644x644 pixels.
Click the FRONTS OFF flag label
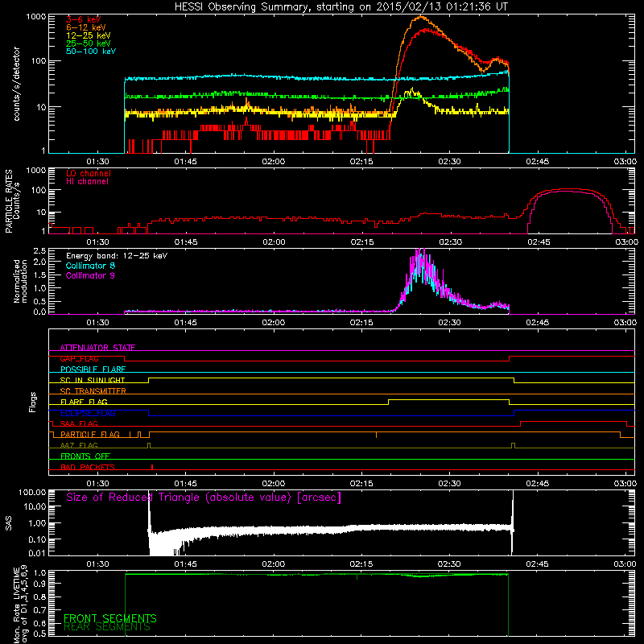click(85, 456)
